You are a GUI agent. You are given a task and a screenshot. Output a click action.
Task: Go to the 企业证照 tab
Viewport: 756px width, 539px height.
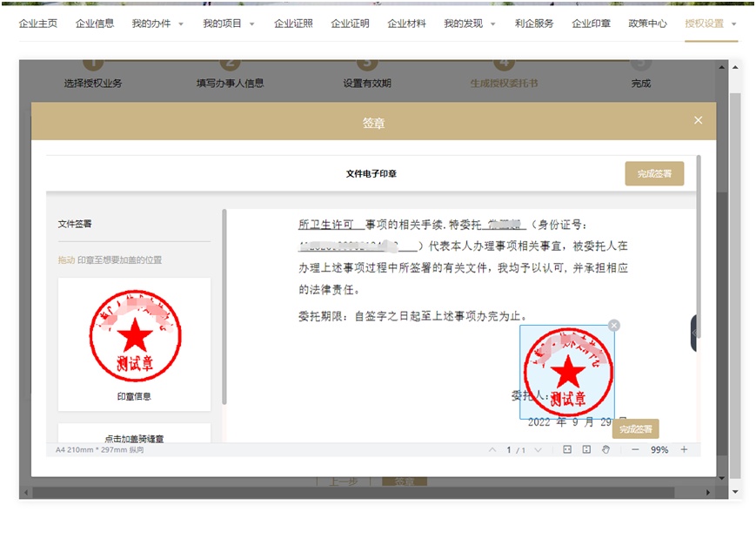coord(293,24)
